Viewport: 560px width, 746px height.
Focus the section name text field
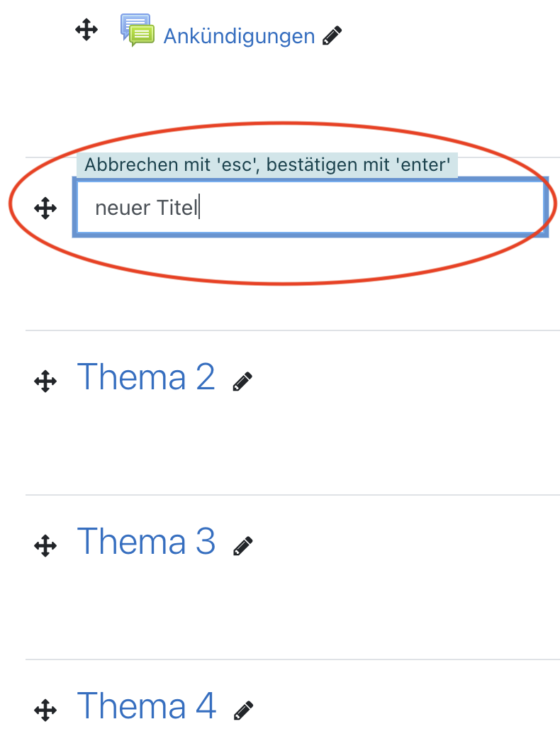click(x=310, y=207)
